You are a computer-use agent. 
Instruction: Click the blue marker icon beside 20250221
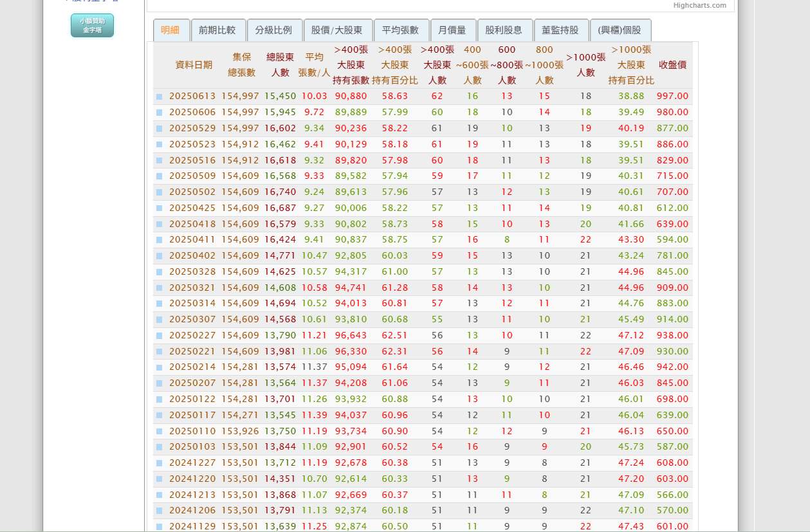coord(159,351)
